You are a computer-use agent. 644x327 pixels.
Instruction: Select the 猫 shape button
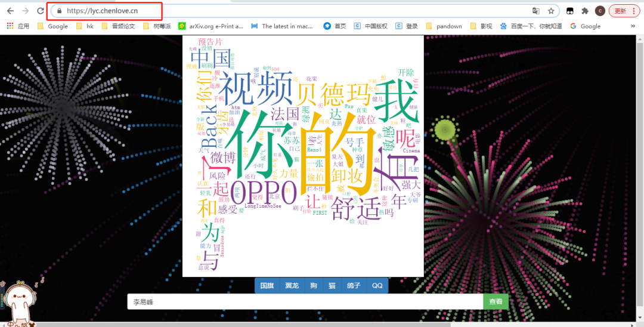pos(332,285)
